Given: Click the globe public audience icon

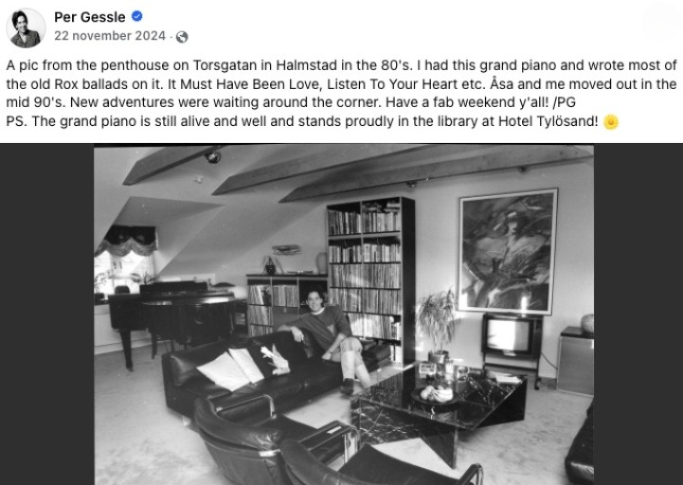Looking at the screenshot, I should click(182, 37).
